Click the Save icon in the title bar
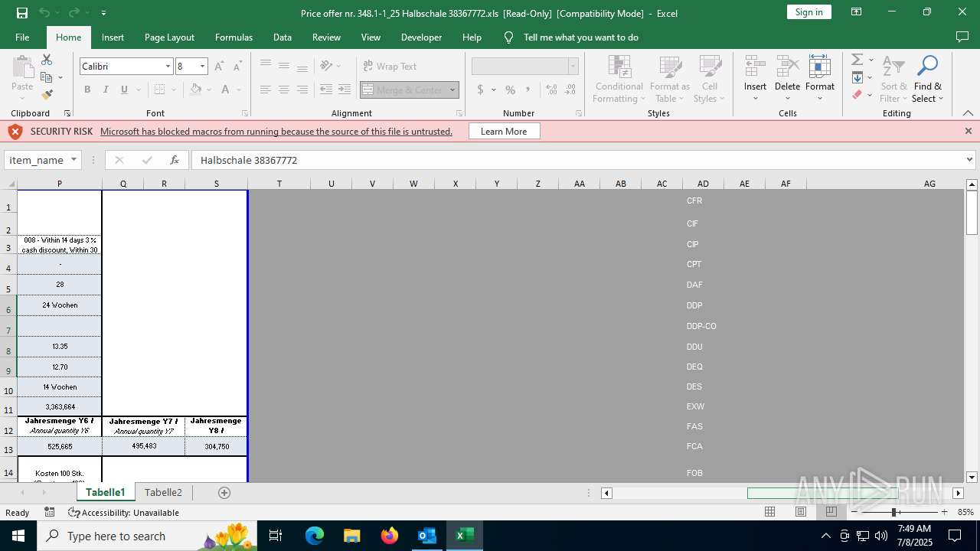The image size is (980, 551). coord(22,13)
